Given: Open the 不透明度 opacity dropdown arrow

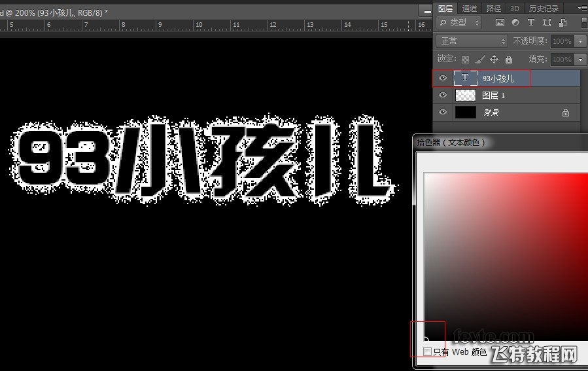Looking at the screenshot, I should click(x=581, y=41).
